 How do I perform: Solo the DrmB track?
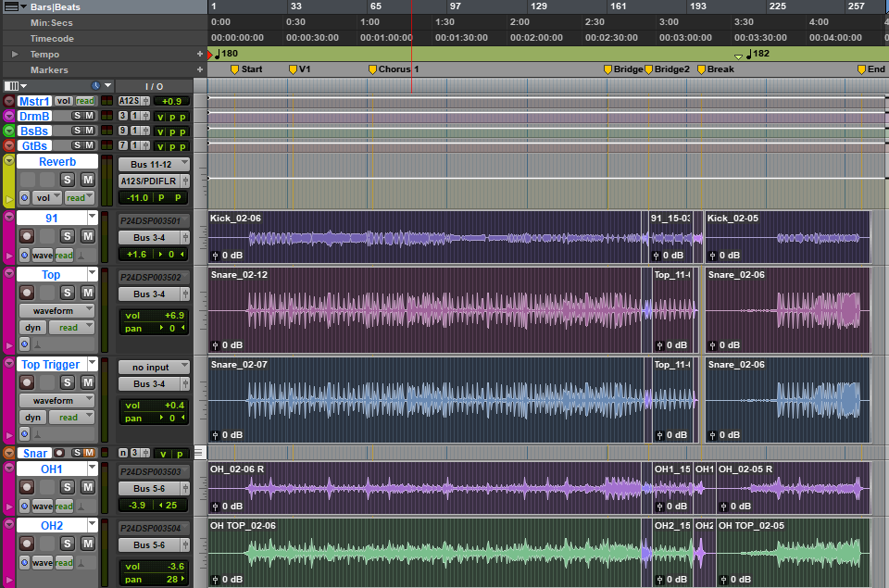coord(77,116)
